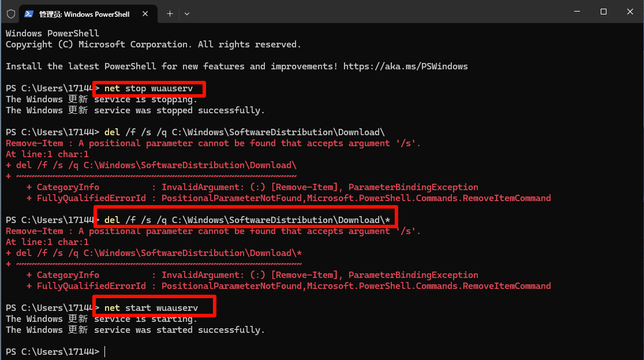The height and width of the screenshot is (360, 644).
Task: Minimize the Windows Terminal window
Action: click(x=577, y=12)
